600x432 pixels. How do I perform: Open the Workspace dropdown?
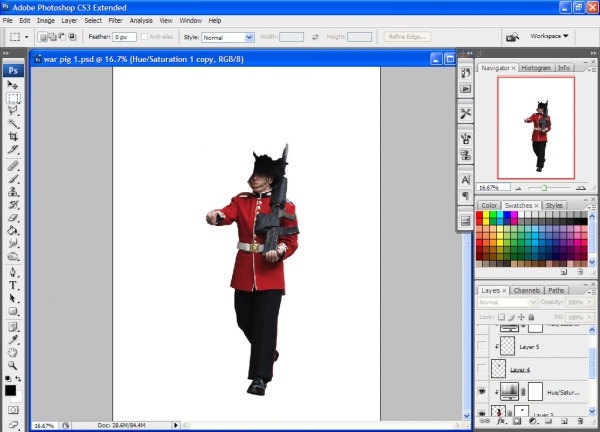(x=549, y=36)
